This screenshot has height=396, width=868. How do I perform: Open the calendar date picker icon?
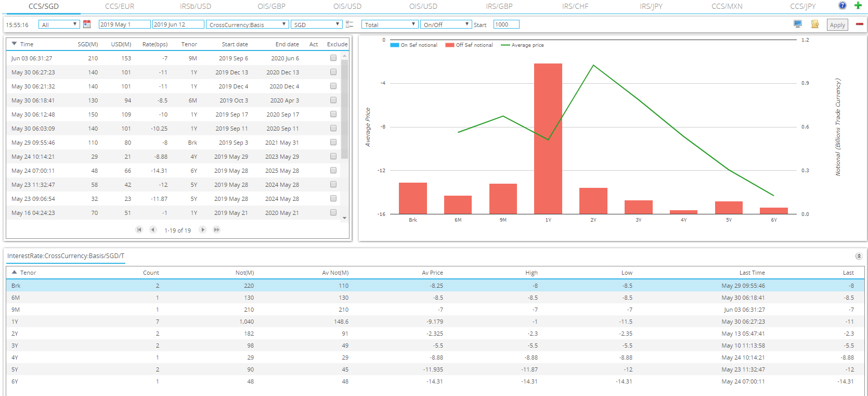87,24
